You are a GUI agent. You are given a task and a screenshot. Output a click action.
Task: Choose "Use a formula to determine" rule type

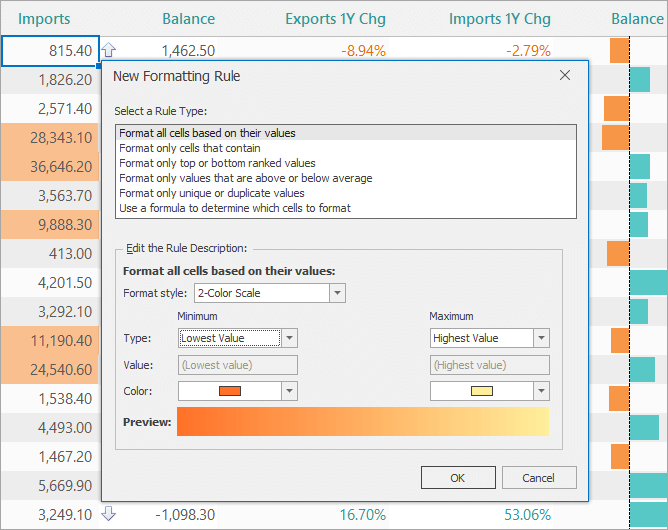[x=234, y=208]
